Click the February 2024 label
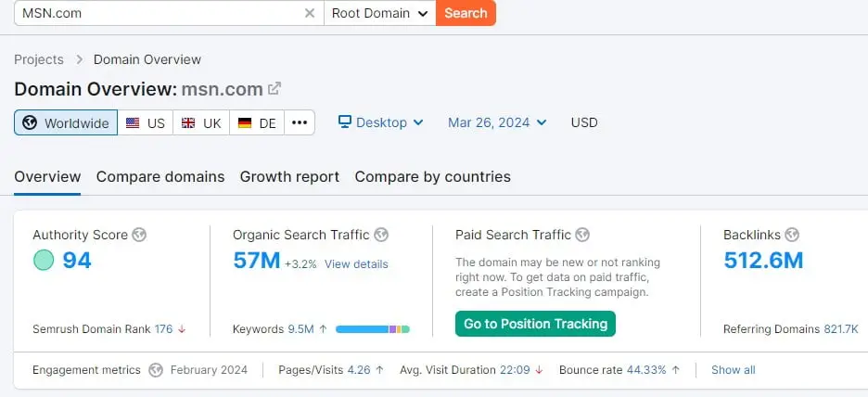 click(209, 370)
